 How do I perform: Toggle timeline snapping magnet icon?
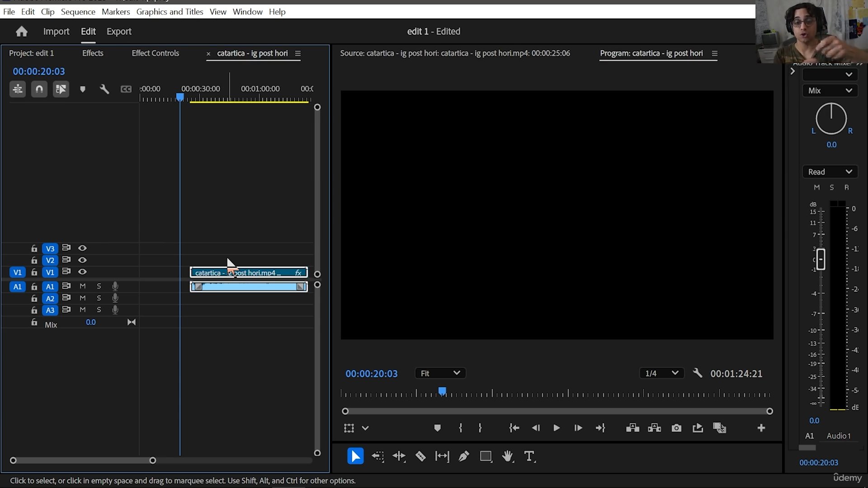(x=39, y=89)
